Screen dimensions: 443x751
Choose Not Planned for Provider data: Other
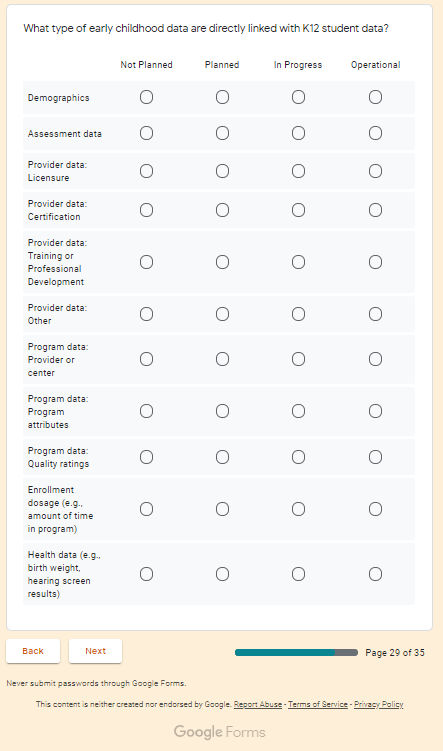(147, 314)
